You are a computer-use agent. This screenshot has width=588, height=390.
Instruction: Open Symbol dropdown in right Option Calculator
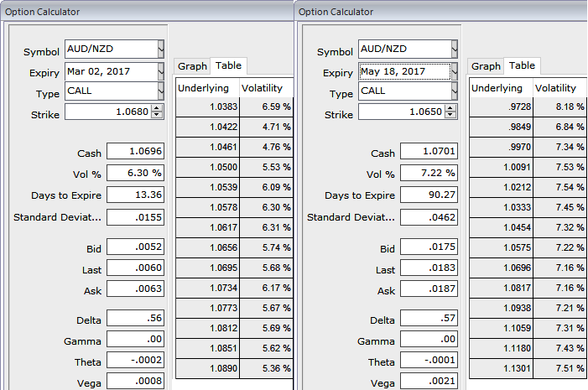[455, 49]
